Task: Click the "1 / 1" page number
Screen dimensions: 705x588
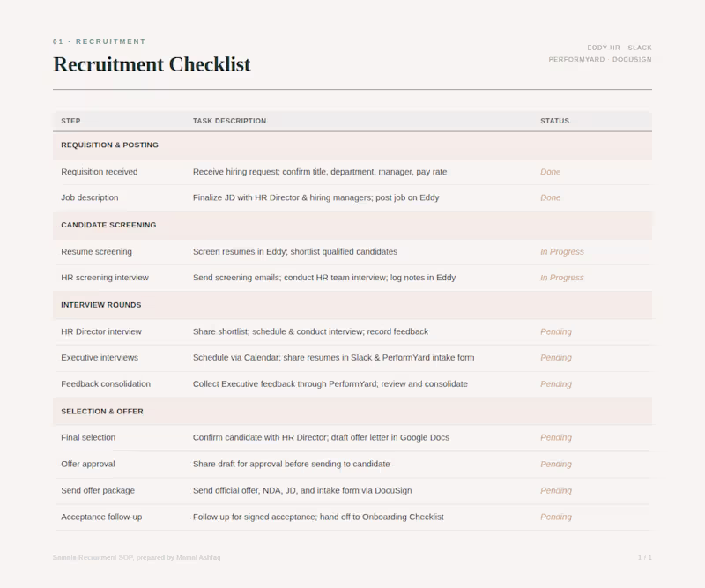Action: 645,557
